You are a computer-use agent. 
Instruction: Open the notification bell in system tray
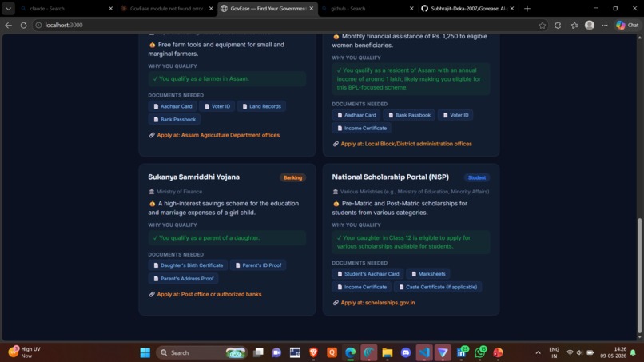coord(633,352)
